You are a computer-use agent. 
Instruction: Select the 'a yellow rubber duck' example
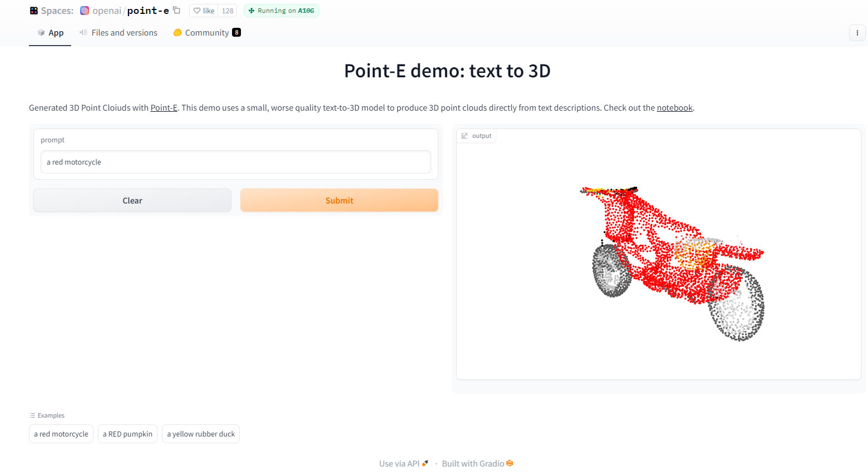pyautogui.click(x=201, y=434)
